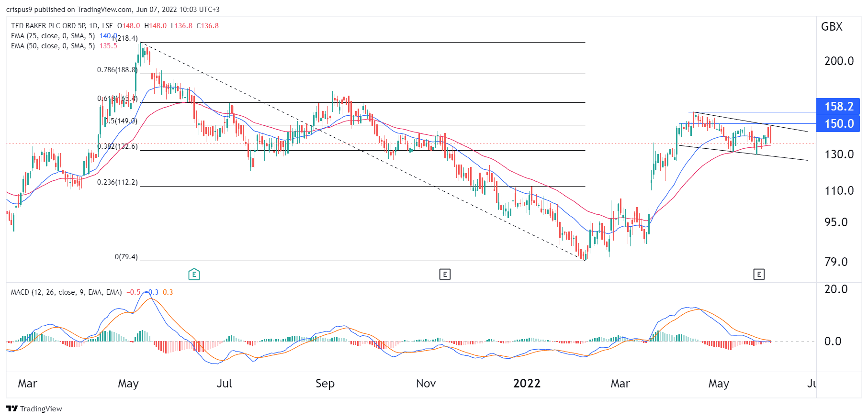Select the 0.786(188.8) Fibonacci level label

117,70
